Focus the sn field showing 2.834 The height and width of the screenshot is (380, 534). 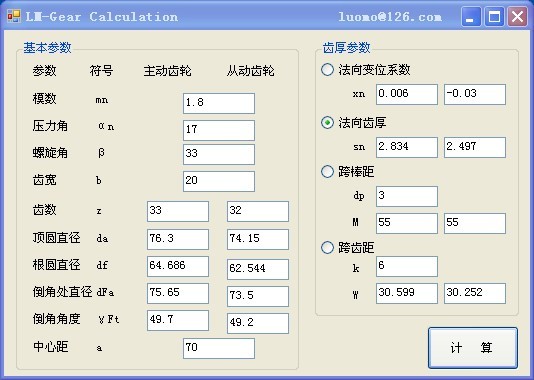[x=407, y=147]
